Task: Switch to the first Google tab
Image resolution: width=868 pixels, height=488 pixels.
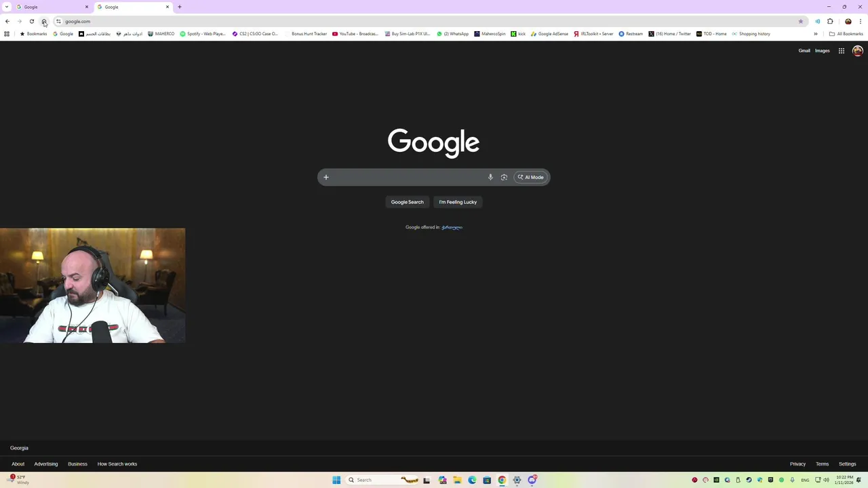Action: tap(52, 7)
